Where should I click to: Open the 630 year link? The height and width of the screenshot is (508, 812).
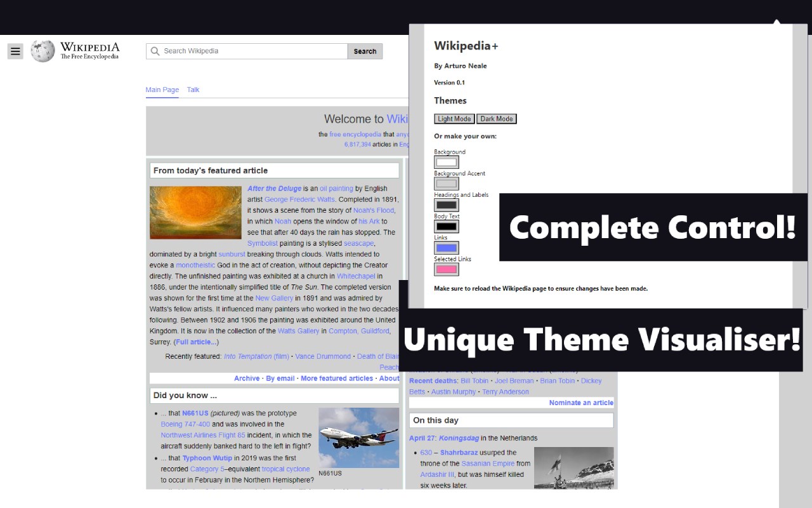(x=426, y=453)
